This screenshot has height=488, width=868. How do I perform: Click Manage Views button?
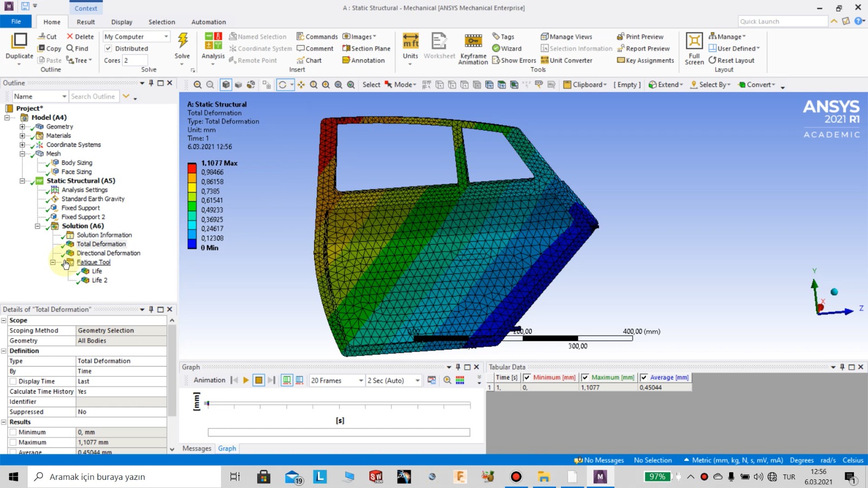[x=566, y=36]
